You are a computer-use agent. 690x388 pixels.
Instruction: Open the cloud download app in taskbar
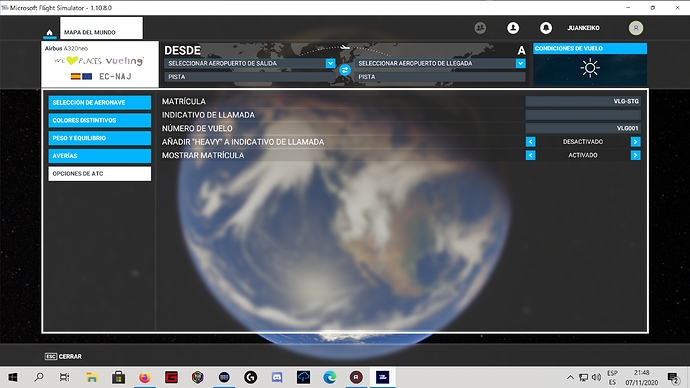[x=303, y=377]
